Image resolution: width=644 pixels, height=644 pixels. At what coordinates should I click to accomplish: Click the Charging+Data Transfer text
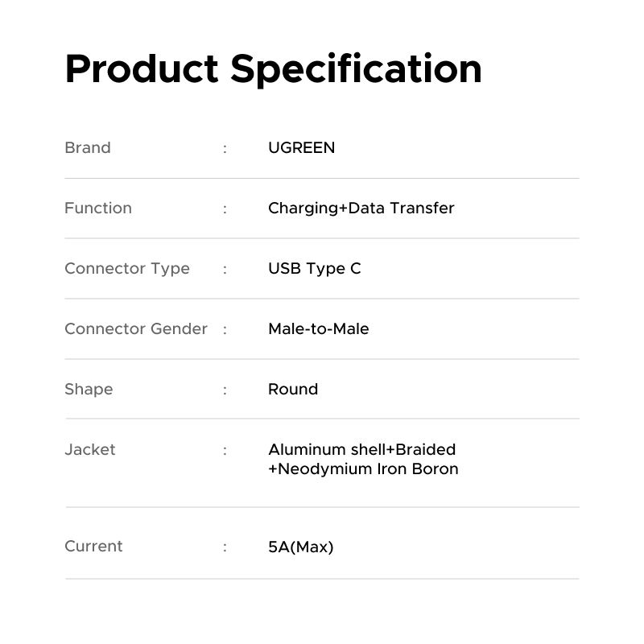361,208
